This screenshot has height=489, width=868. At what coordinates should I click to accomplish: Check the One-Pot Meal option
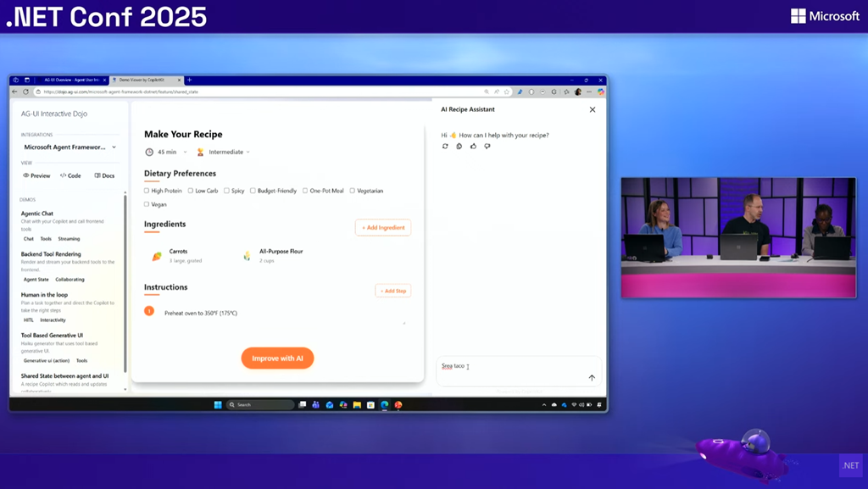tap(305, 191)
